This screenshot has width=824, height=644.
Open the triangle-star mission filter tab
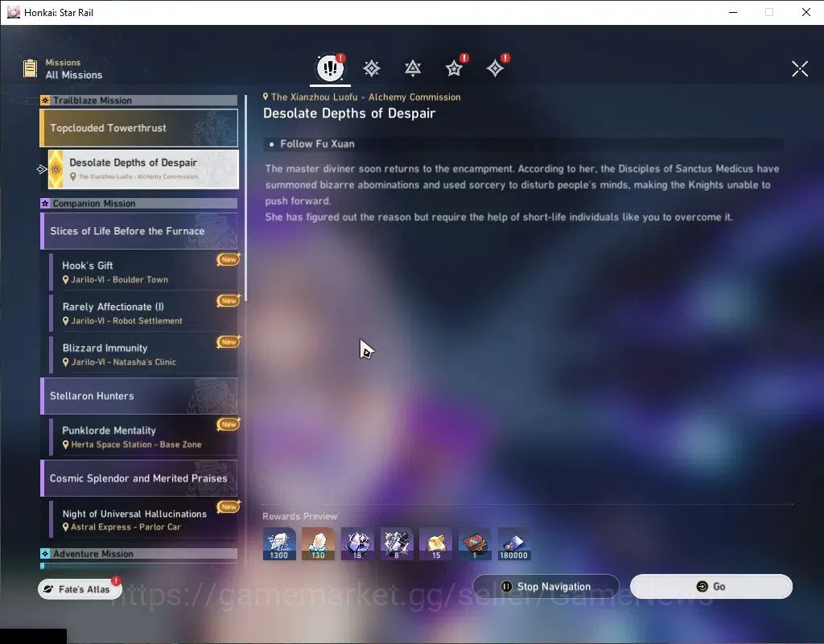point(413,68)
